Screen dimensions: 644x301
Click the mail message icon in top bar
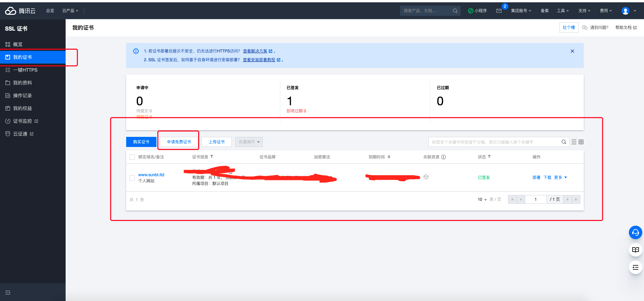[x=499, y=11]
